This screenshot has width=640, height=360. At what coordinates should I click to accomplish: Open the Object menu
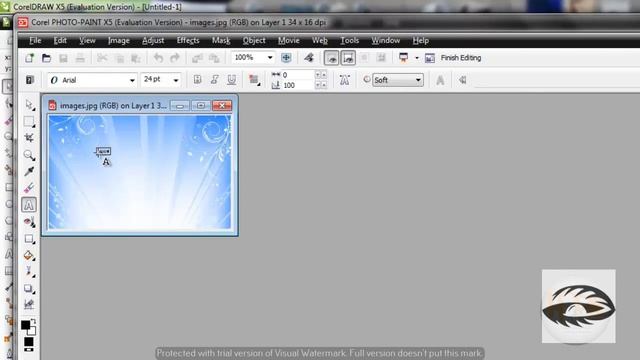tap(254, 40)
